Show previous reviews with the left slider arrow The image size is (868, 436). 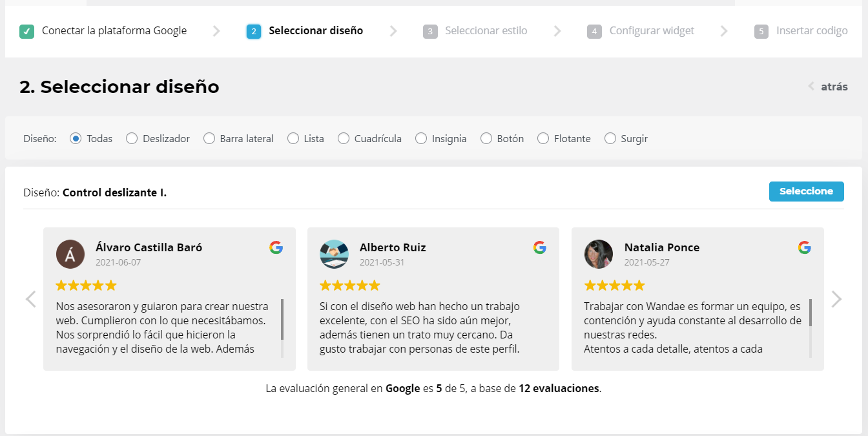pos(30,299)
